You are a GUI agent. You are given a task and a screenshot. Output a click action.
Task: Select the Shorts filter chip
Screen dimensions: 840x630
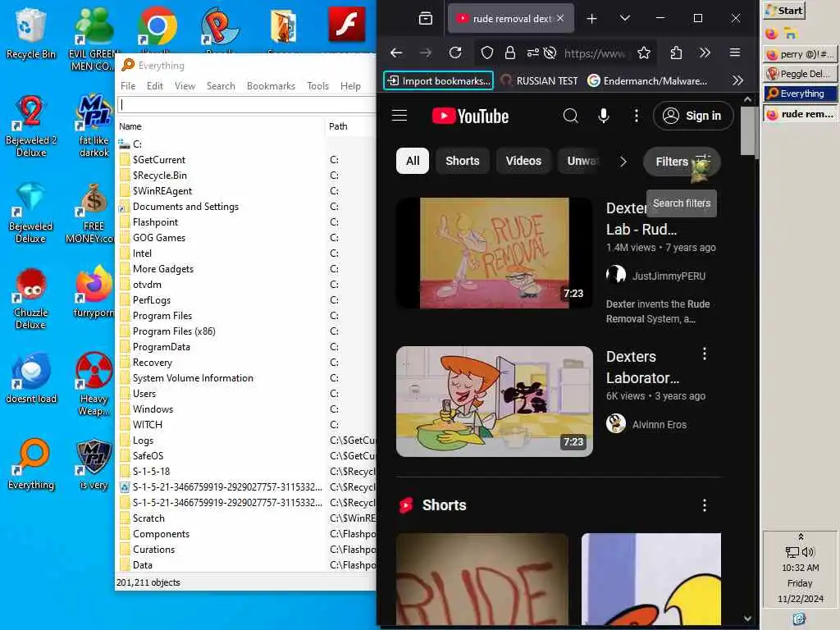pyautogui.click(x=463, y=161)
